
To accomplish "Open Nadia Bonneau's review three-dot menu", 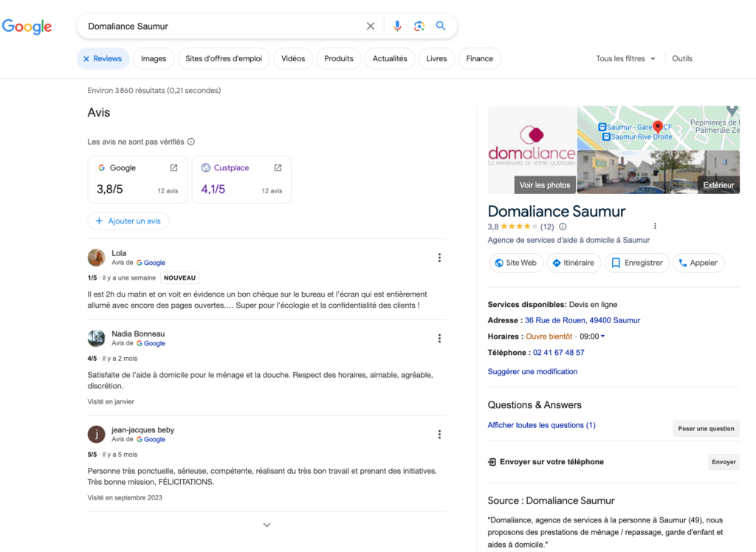I will (439, 338).
